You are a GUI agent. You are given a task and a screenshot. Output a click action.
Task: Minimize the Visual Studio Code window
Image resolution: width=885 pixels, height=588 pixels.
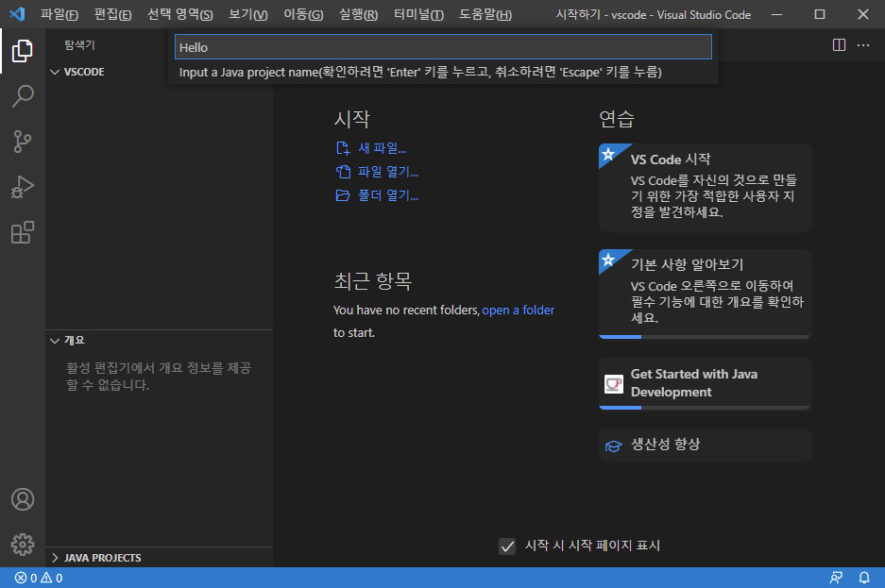tap(777, 14)
